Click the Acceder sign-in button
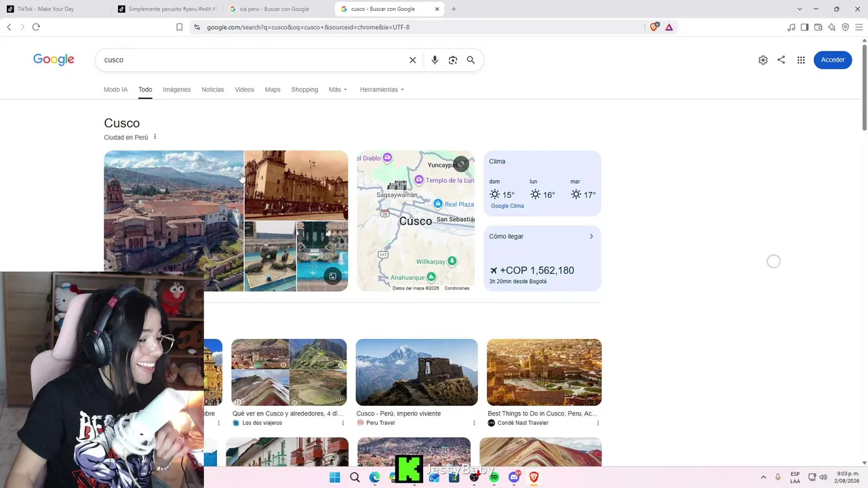This screenshot has height=488, width=868. (x=833, y=60)
